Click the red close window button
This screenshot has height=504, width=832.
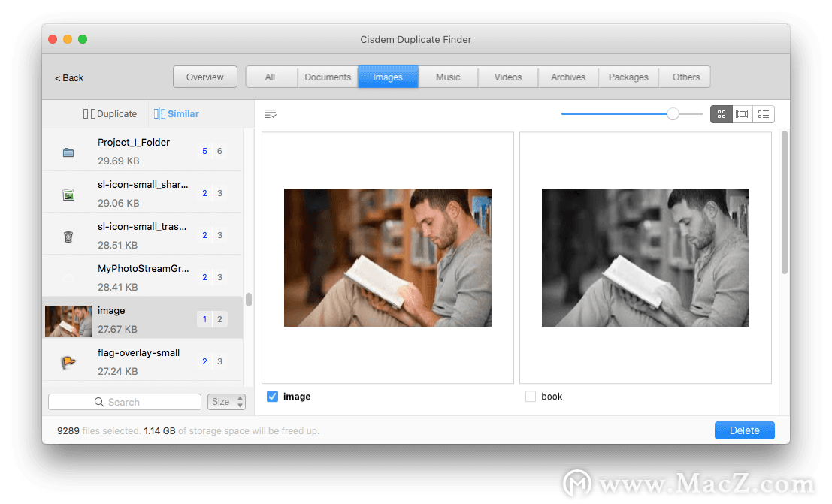coord(53,39)
